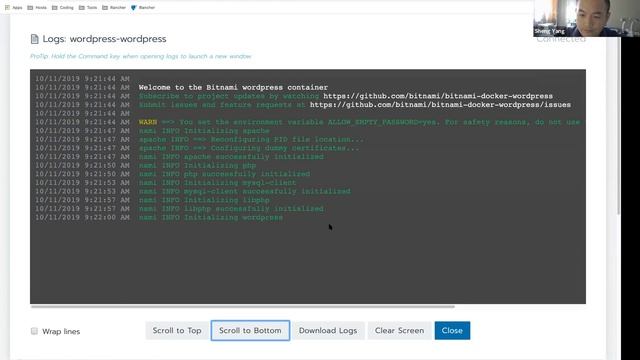Click the page vertical scrollbar on the right
640x360 pixels.
coord(618,127)
